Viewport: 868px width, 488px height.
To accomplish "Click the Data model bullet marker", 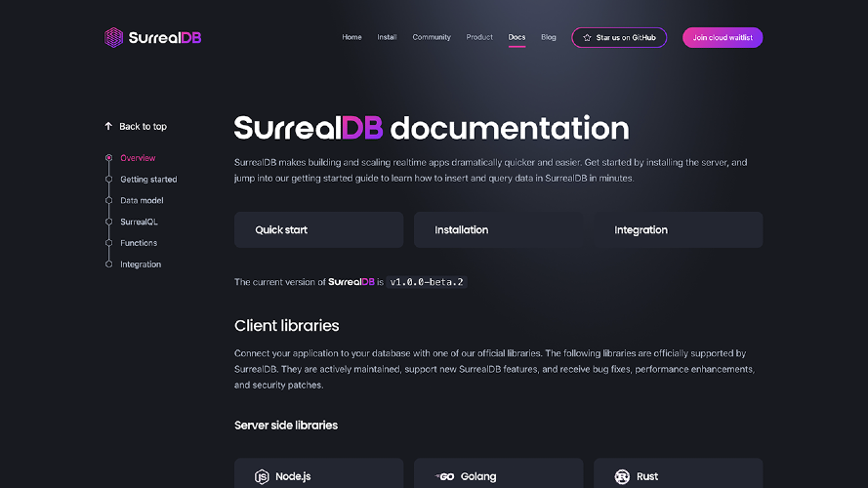I will 109,200.
